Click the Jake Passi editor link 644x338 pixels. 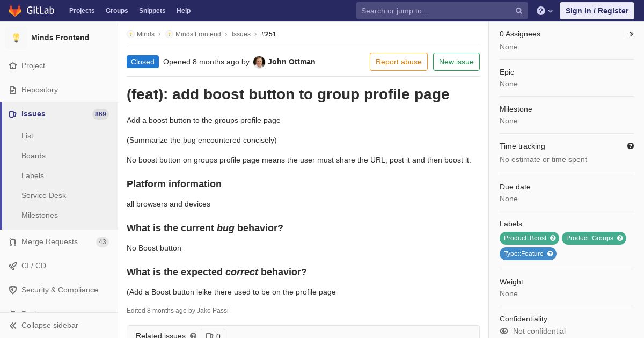pyautogui.click(x=213, y=311)
